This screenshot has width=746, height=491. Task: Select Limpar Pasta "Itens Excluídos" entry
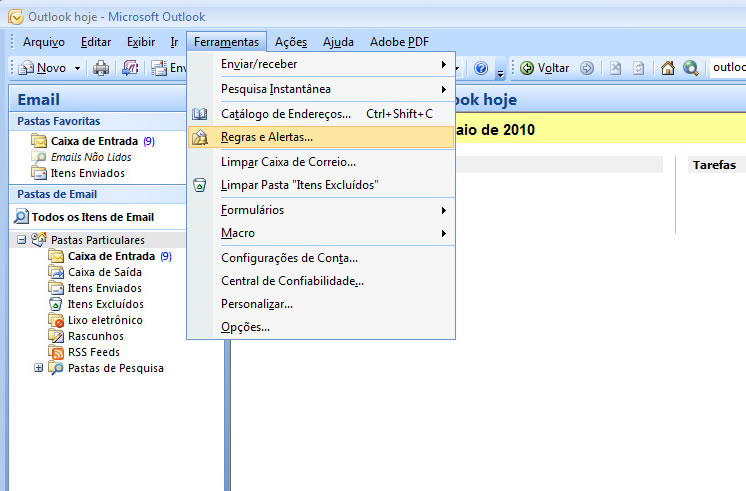click(322, 185)
